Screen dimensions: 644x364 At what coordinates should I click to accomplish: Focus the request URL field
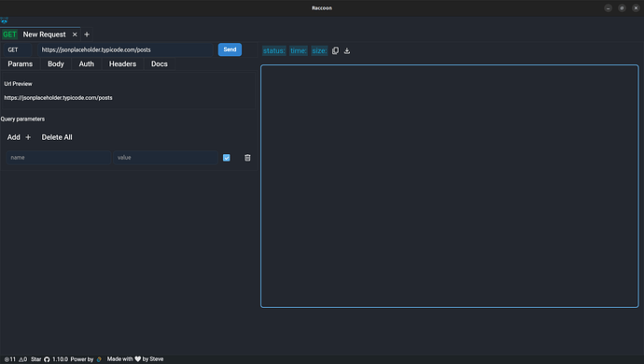pos(126,49)
